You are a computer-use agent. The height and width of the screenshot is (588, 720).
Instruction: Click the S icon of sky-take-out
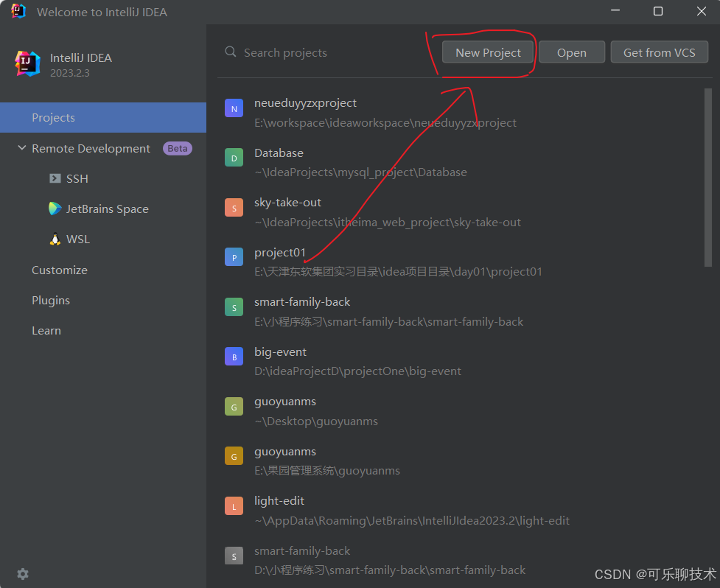234,208
